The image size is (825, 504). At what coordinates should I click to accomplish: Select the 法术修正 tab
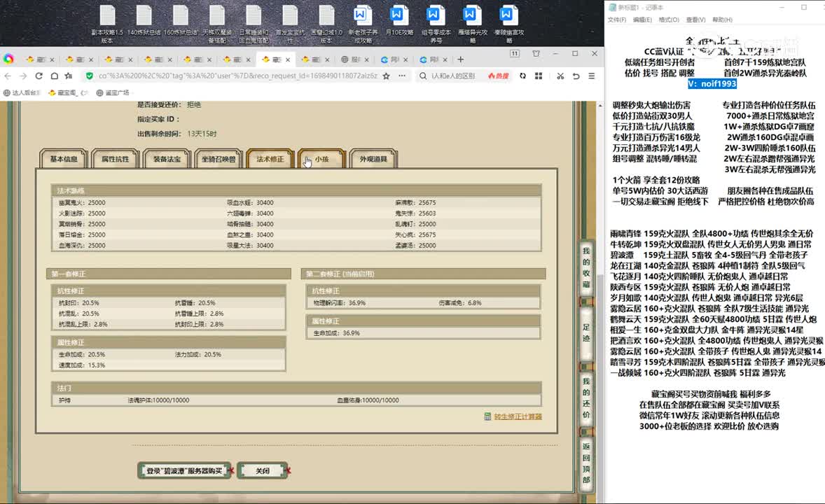point(270,159)
